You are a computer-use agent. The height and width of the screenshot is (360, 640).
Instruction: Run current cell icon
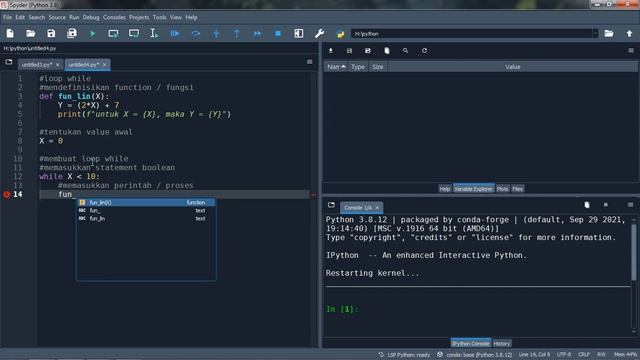coord(113,33)
